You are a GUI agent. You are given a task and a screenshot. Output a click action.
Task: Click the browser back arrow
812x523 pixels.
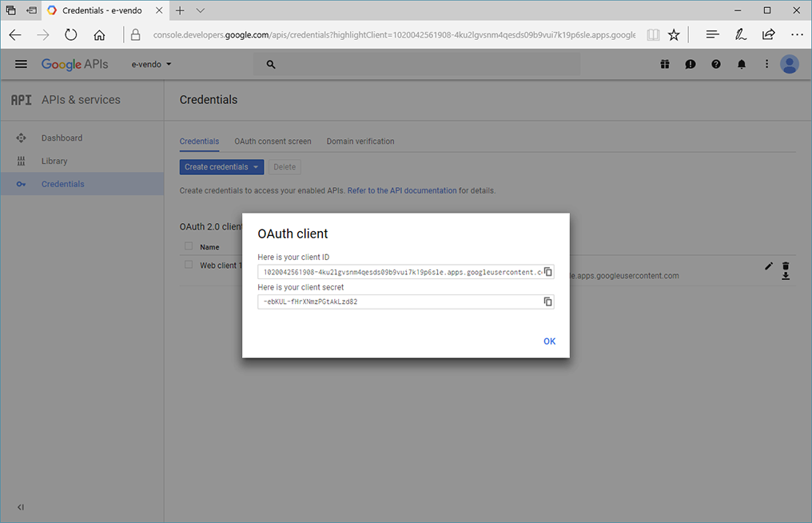15,34
